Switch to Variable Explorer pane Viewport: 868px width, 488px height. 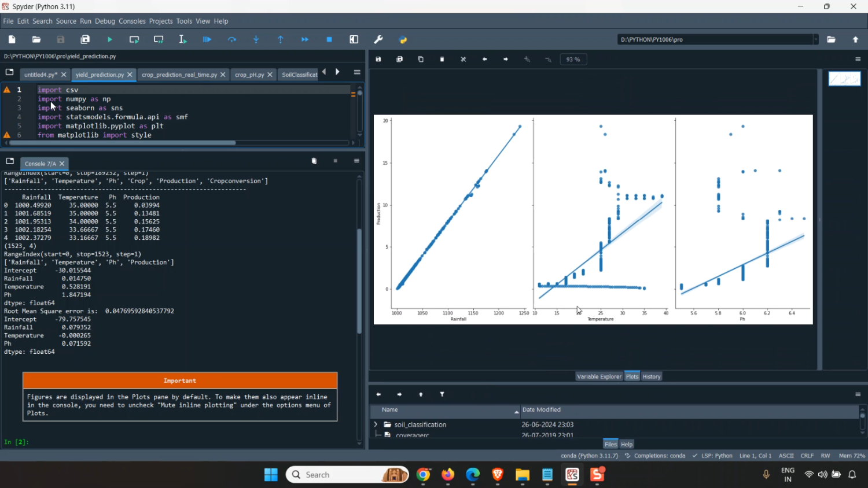pos(599,376)
